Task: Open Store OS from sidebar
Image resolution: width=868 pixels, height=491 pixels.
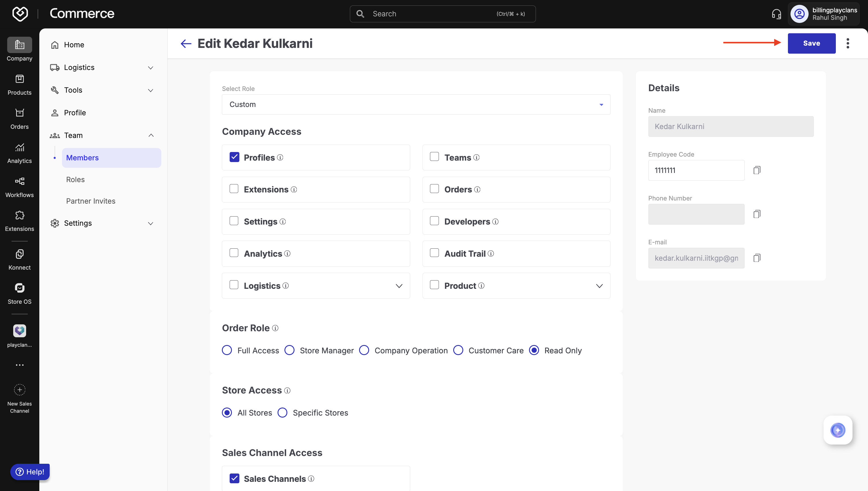Action: coord(19,293)
